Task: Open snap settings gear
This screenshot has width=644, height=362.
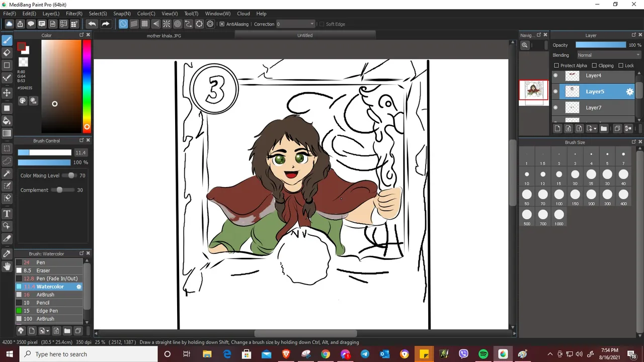Action: (x=210, y=24)
